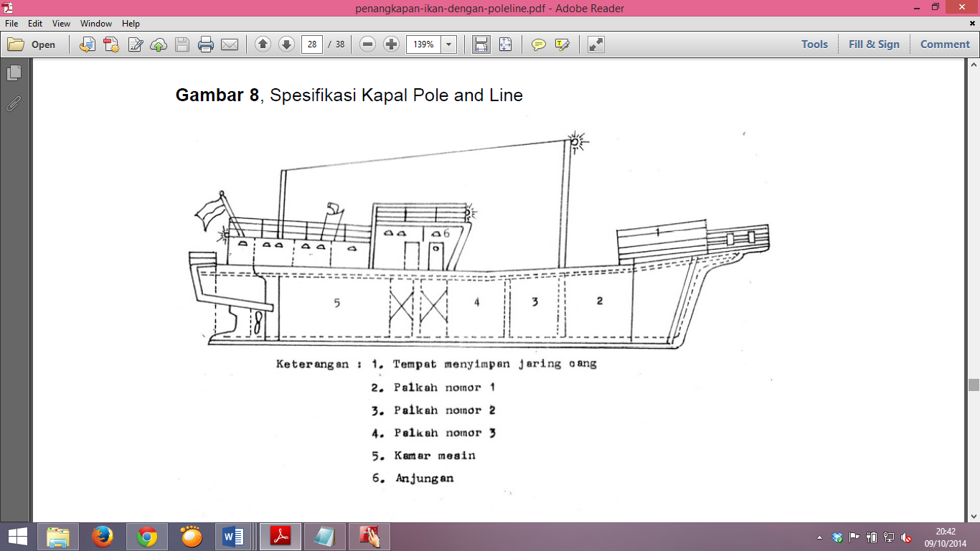Open the Fill & Sign pane
Viewport: 980px width, 551px height.
[x=874, y=44]
